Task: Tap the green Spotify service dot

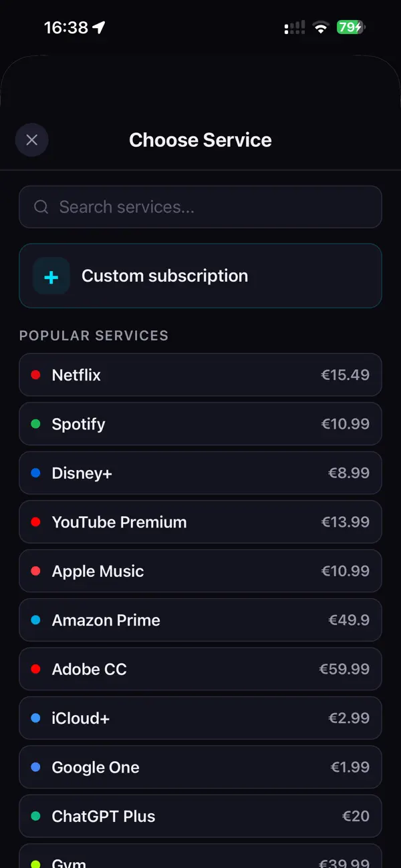Action: click(x=35, y=424)
